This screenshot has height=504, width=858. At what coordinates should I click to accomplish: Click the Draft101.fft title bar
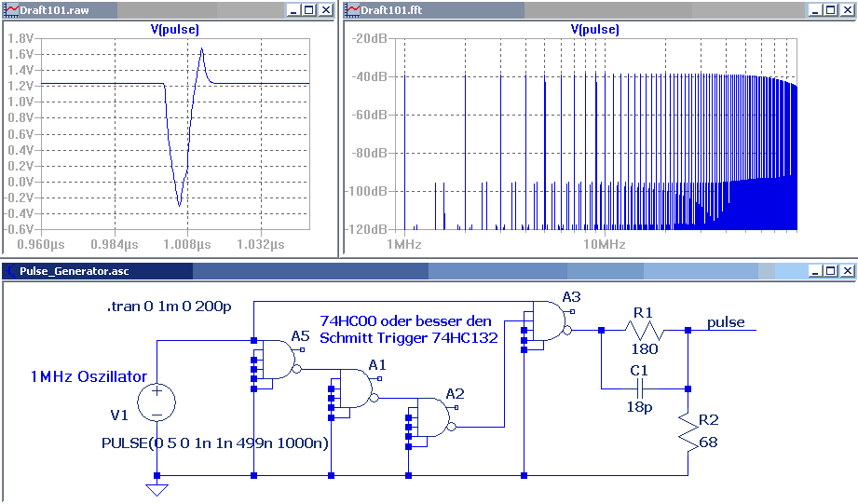600,10
